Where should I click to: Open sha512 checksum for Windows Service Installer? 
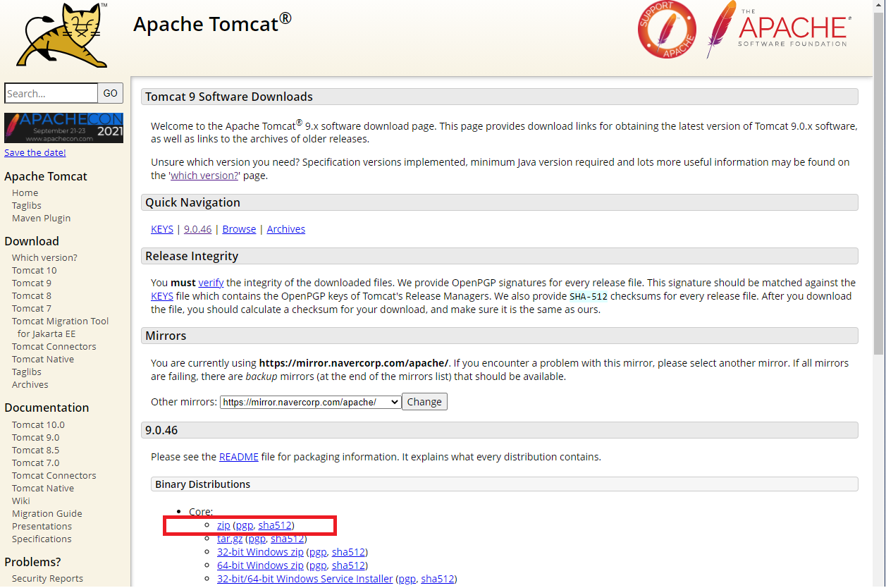click(x=438, y=579)
